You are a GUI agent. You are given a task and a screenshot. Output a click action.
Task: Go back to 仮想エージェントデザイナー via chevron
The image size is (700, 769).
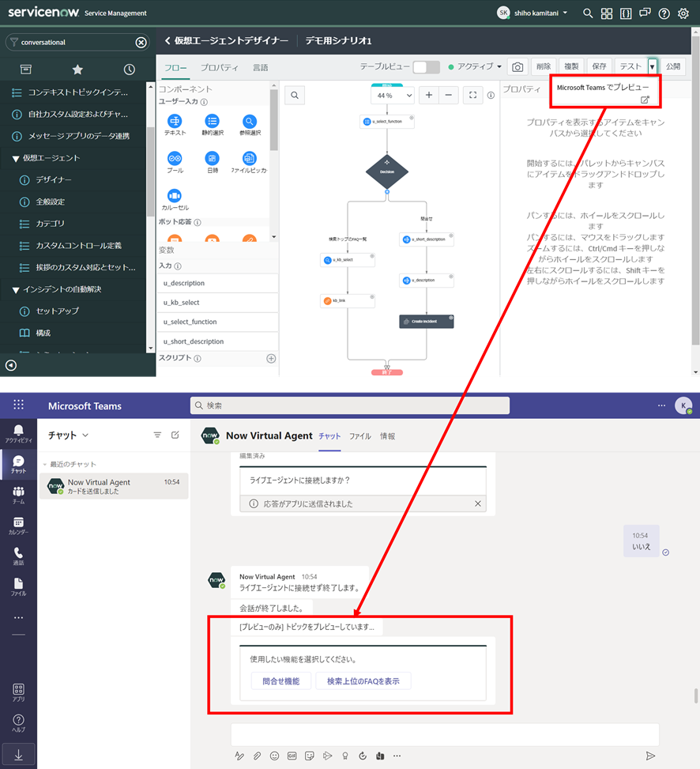tap(167, 41)
